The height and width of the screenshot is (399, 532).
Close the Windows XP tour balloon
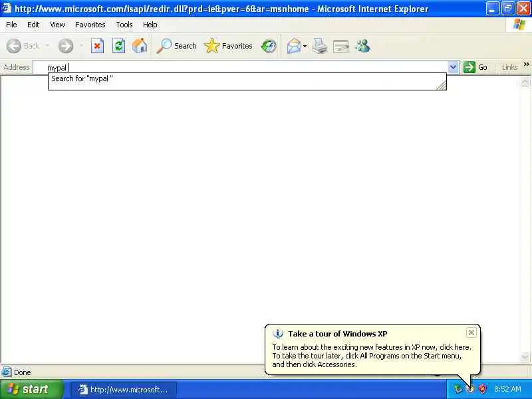471,332
